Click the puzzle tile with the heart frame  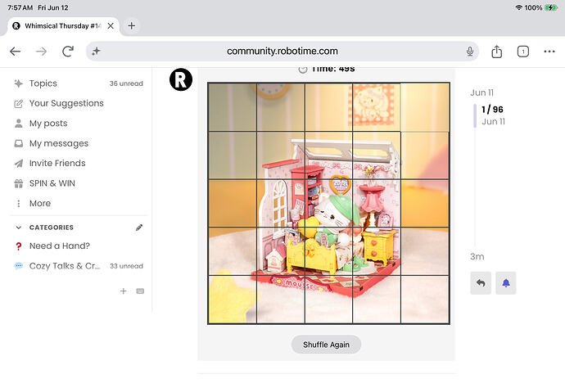tap(328, 204)
